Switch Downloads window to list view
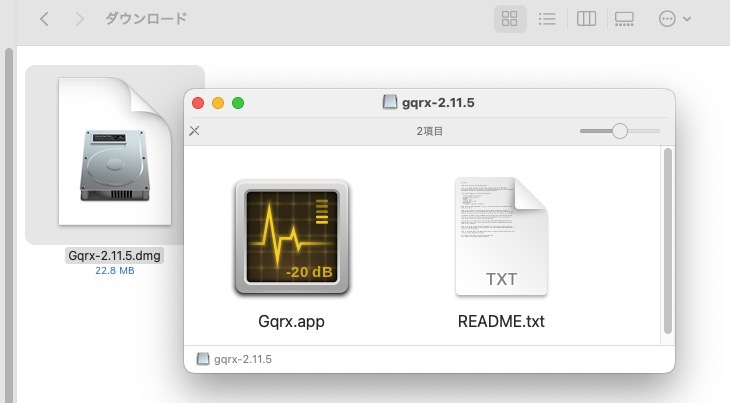730x403 pixels. click(x=547, y=19)
